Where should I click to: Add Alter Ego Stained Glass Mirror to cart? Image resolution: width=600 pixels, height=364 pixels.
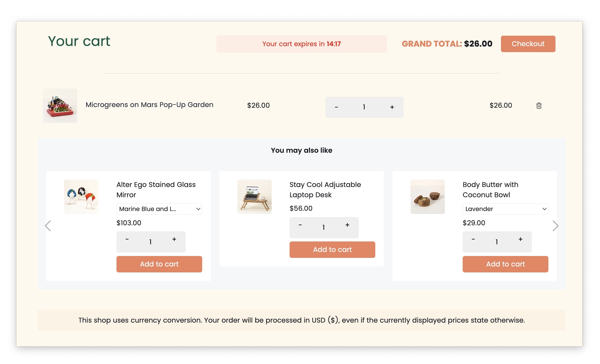coord(159,264)
